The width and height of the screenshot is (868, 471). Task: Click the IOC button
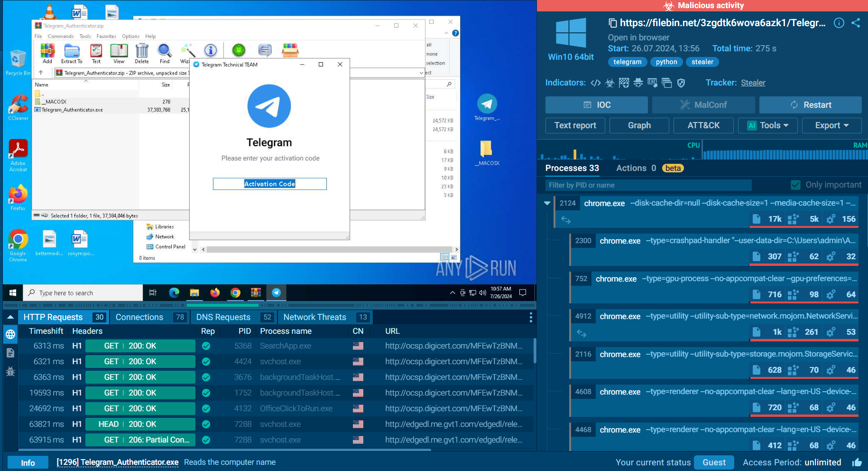(x=597, y=105)
